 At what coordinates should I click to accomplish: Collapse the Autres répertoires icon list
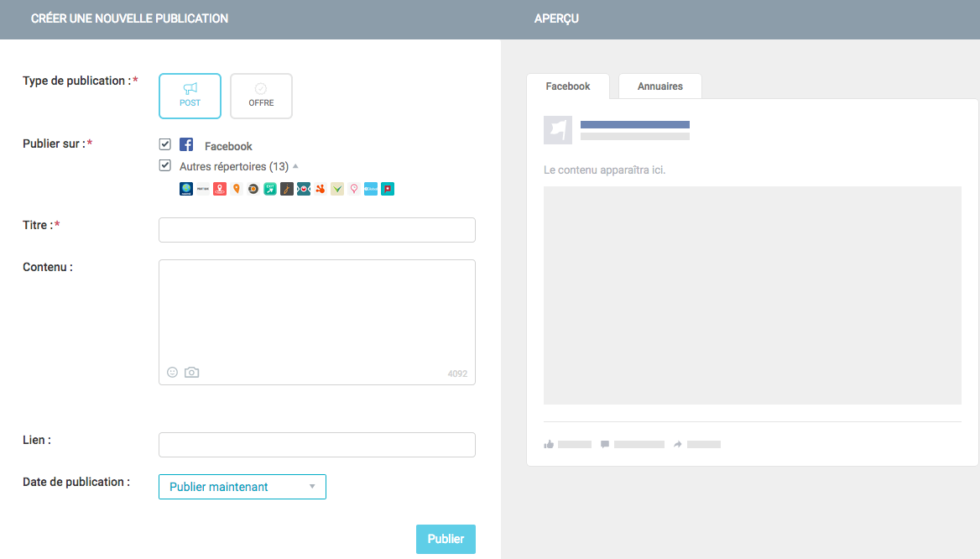pyautogui.click(x=295, y=165)
